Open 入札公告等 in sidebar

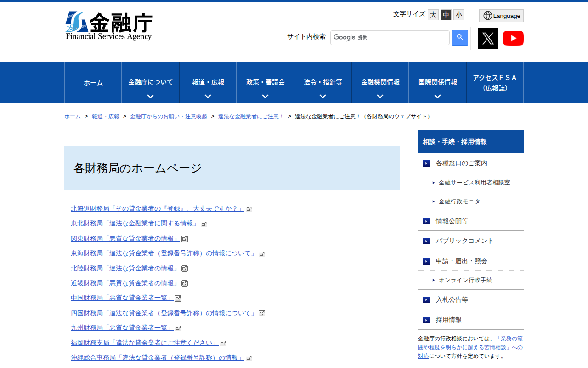471,300
